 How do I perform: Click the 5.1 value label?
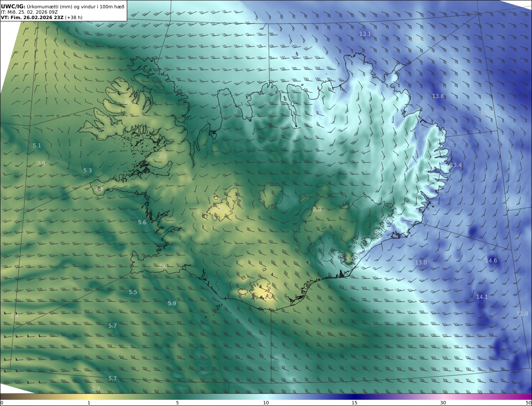(x=37, y=145)
